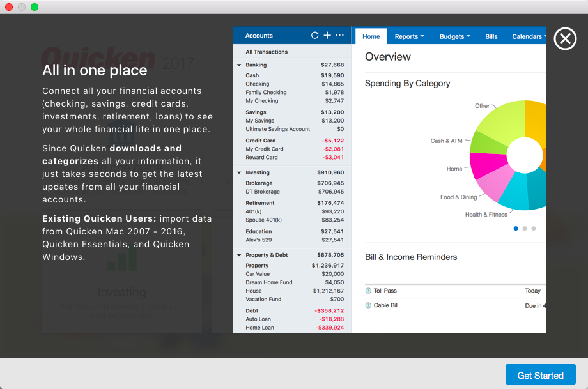Screen dimensions: 588x389
Task: Click the Toll Pass clock icon
Action: click(368, 291)
